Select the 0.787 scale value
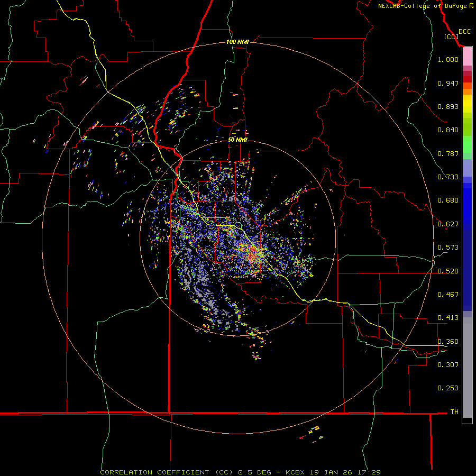Image resolution: width=476 pixels, height=476 pixels. (448, 153)
